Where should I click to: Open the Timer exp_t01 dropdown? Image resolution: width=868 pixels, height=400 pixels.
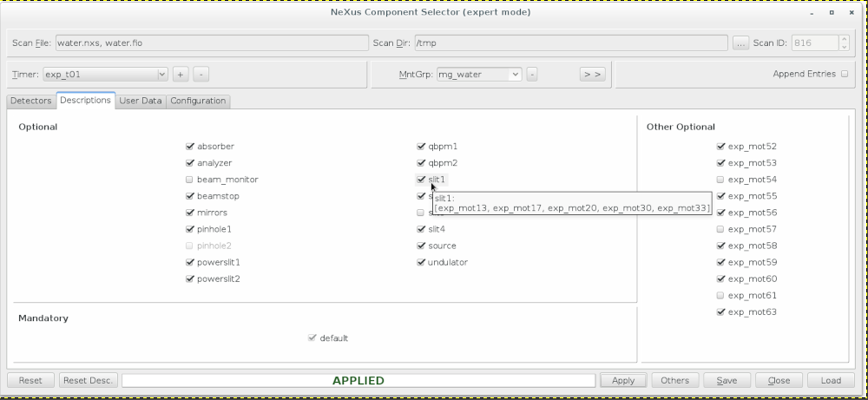[105, 74]
